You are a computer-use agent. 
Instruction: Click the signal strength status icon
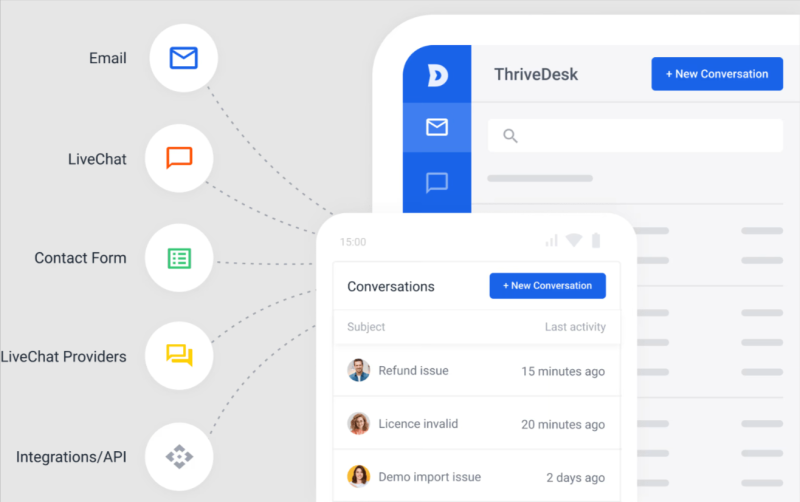[x=552, y=240]
